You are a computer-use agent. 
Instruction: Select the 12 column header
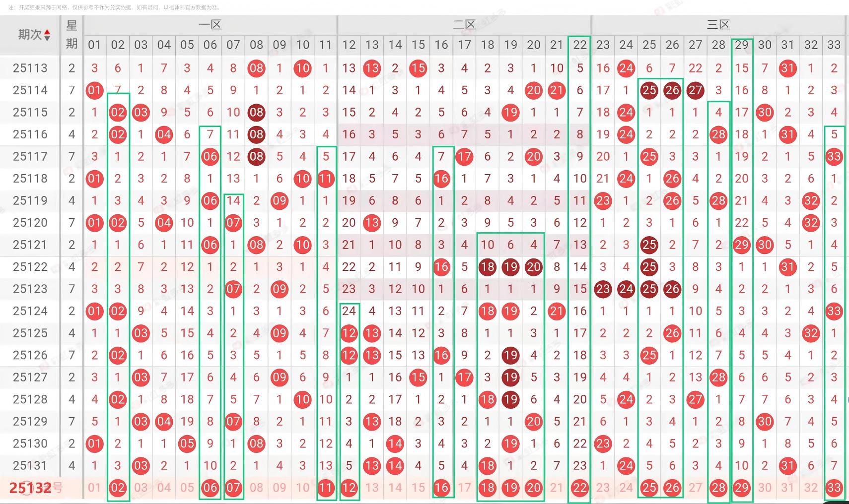(349, 45)
